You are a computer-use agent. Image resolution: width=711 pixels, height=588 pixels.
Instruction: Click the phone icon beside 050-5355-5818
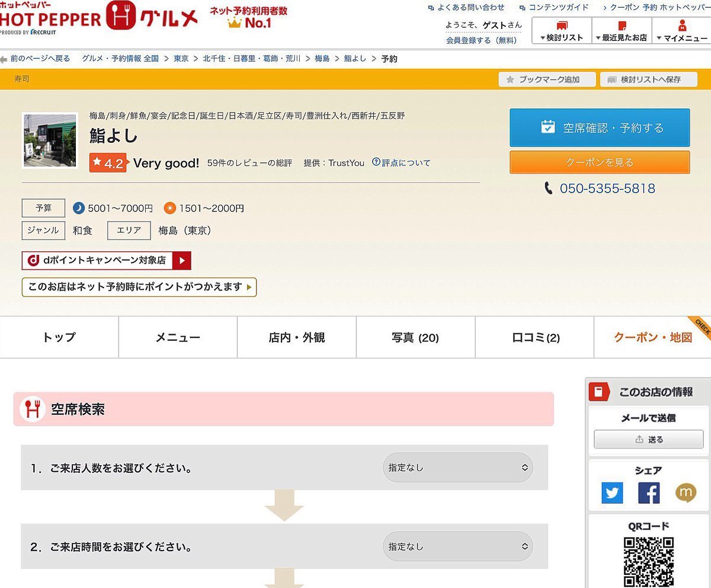pos(549,188)
